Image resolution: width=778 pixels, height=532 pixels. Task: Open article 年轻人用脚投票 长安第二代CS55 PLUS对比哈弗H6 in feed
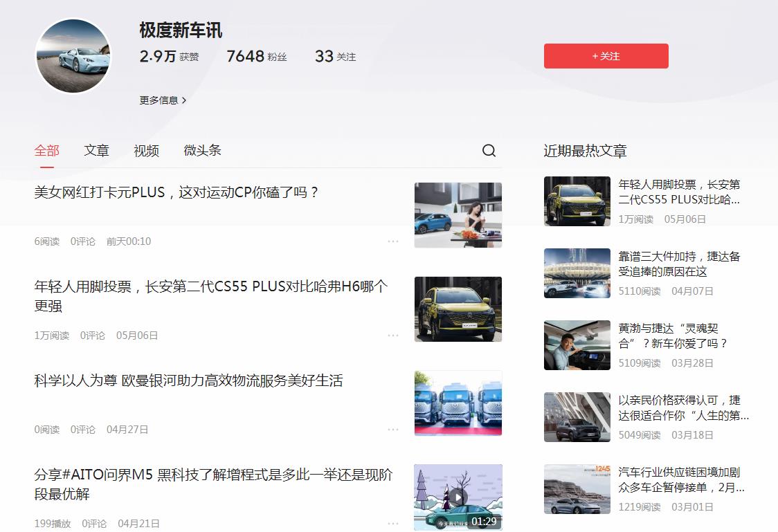coord(211,296)
